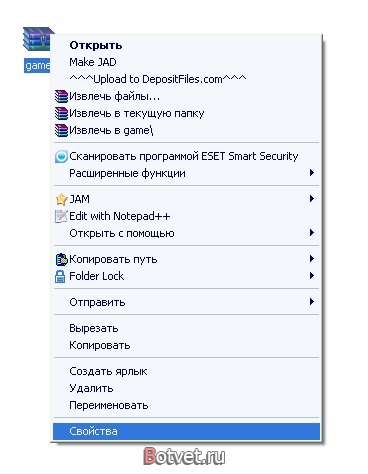Click the ESET Smart Security scan icon
The image size is (368, 474).
(x=61, y=157)
